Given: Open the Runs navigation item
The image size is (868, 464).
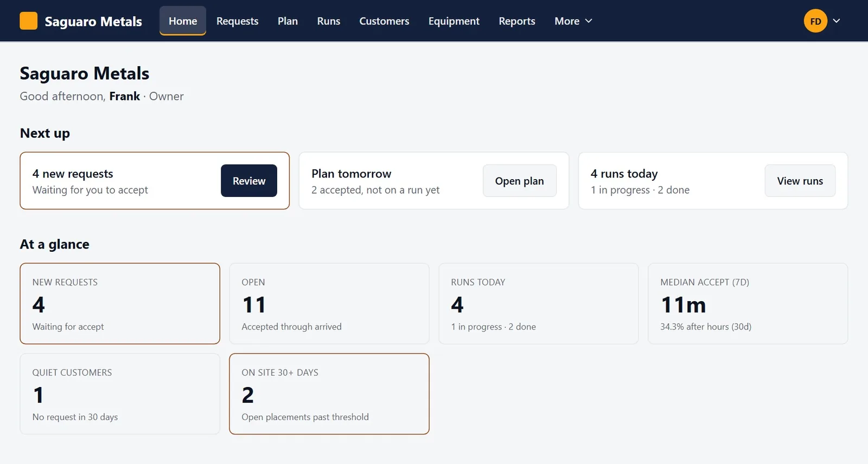Looking at the screenshot, I should 329,21.
